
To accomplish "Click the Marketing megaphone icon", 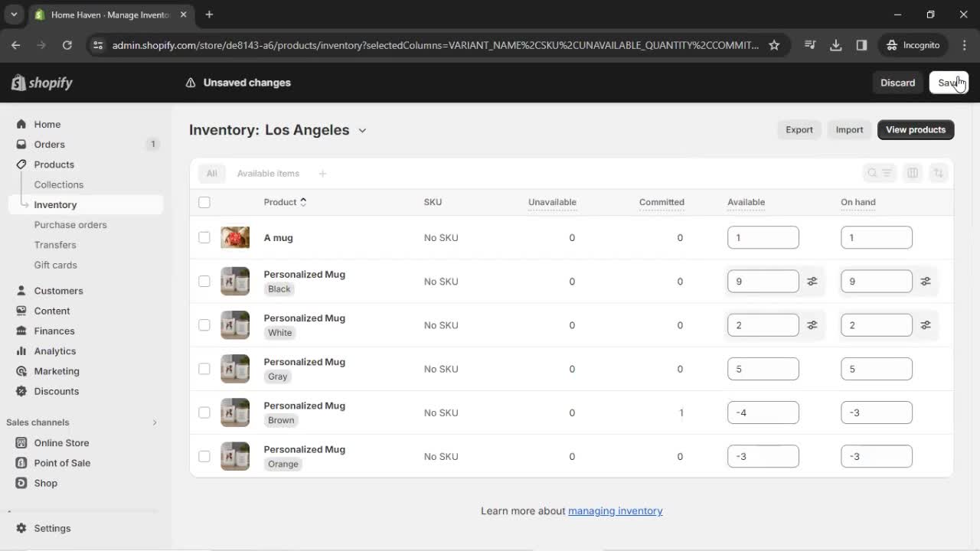I will point(21,371).
